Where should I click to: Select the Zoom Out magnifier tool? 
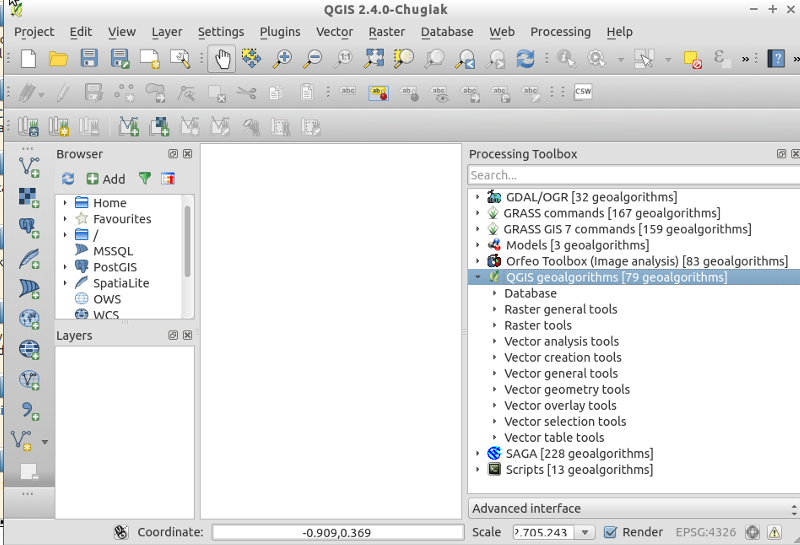pos(312,59)
